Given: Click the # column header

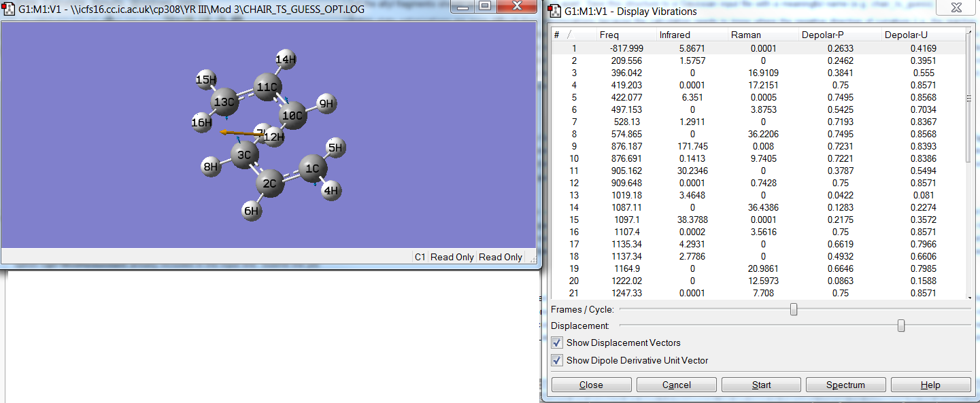Looking at the screenshot, I should click(x=573, y=35).
